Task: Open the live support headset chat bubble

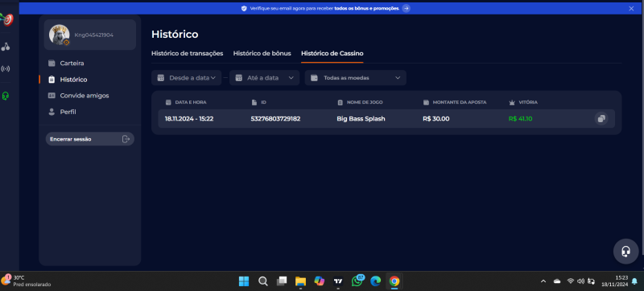Action: 626,252
